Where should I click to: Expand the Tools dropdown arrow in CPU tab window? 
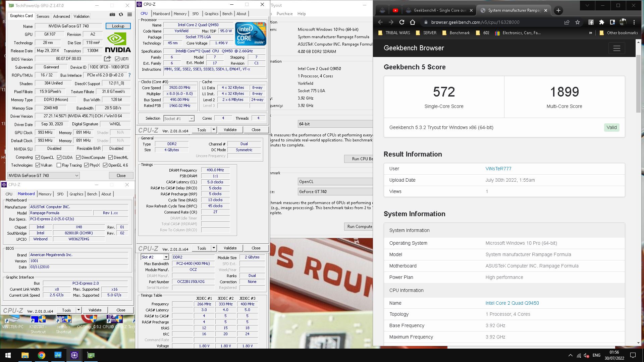(x=214, y=130)
